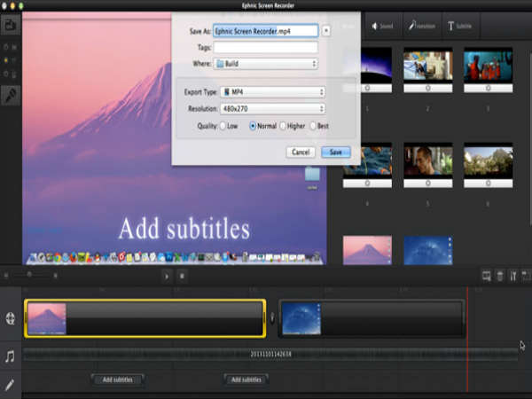532x399 pixels.
Task: Click the trash icon above the timeline
Action: [x=500, y=277]
